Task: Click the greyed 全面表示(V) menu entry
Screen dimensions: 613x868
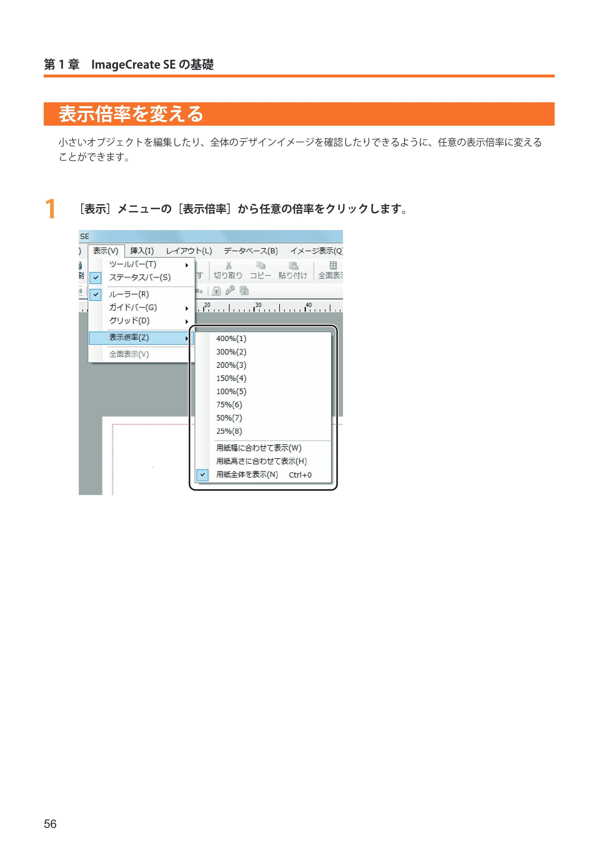Action: coord(141,355)
